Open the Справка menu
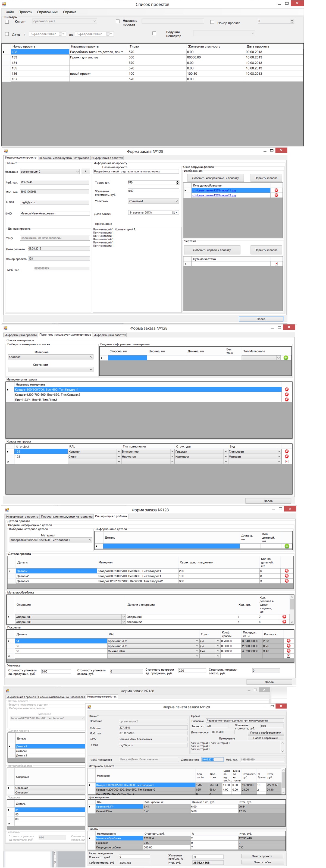The image size is (326, 868). [70, 12]
